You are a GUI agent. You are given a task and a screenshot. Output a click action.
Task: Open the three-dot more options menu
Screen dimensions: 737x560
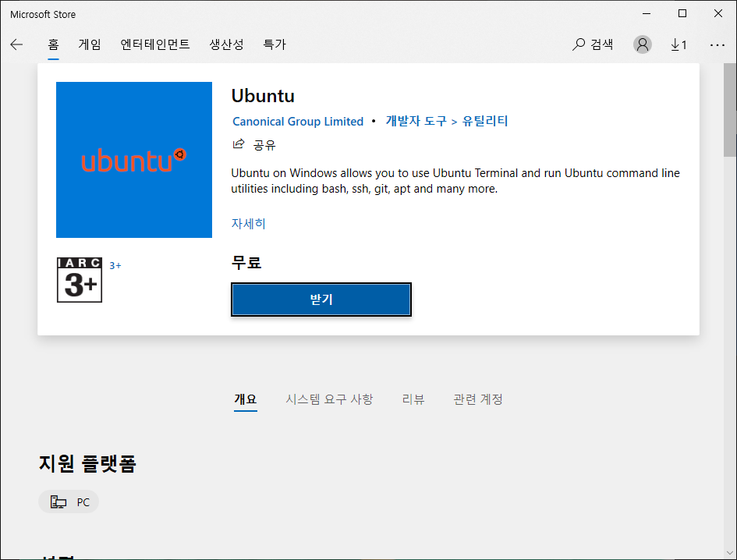click(x=718, y=44)
